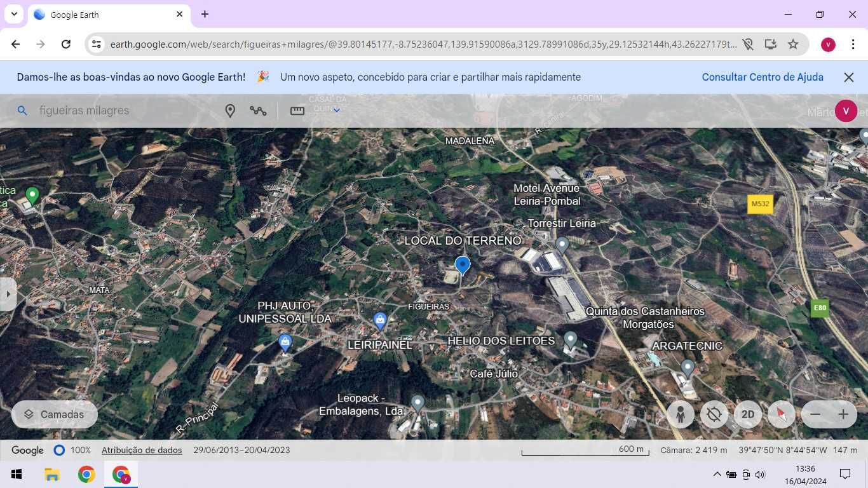
Task: Click the 100% loading indicator
Action: (72, 450)
